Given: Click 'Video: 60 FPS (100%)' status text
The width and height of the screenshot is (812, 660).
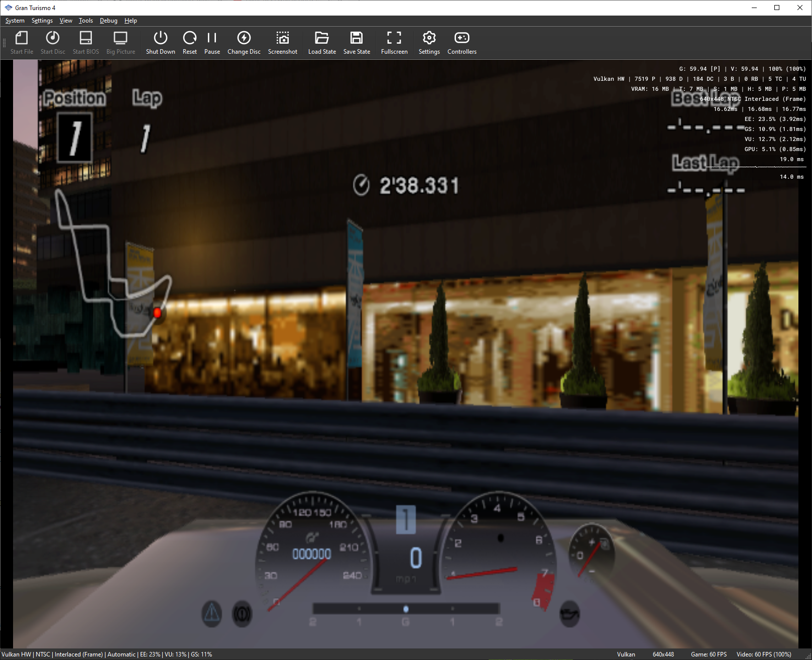Looking at the screenshot, I should pyautogui.click(x=764, y=654).
